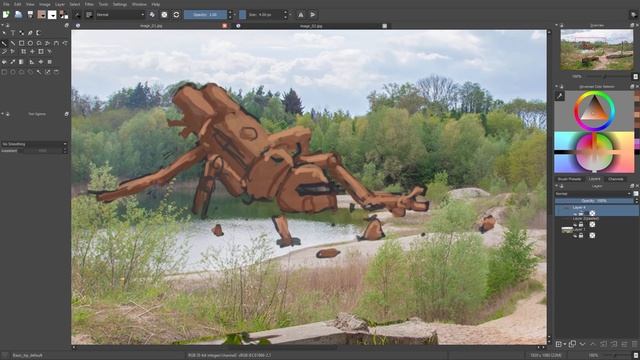Select the Bezier Curve tool
640x360 pixels.
coord(56,43)
